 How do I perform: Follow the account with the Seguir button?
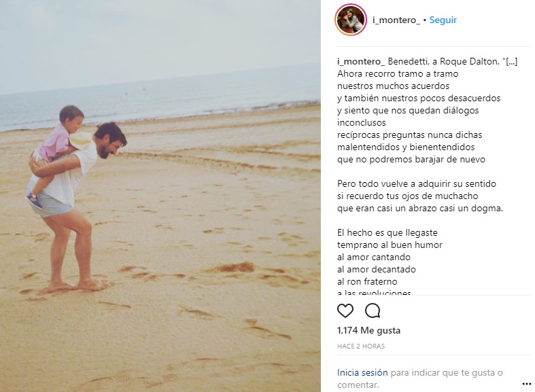point(443,20)
